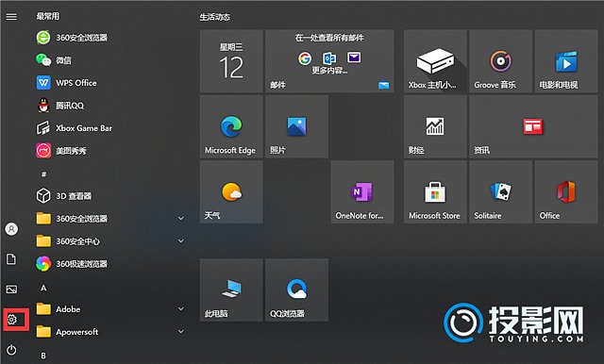Open the Documents sidebar icon
This screenshot has width=604, height=364.
click(11, 259)
